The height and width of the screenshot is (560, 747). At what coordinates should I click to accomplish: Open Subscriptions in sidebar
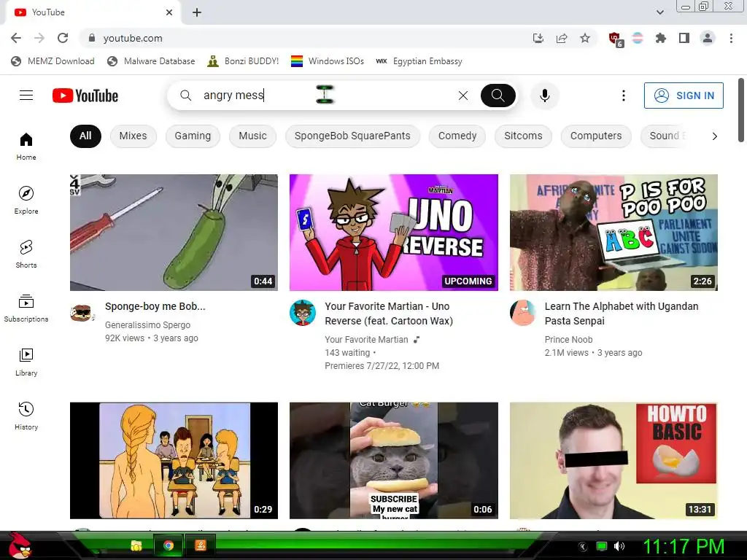26,308
